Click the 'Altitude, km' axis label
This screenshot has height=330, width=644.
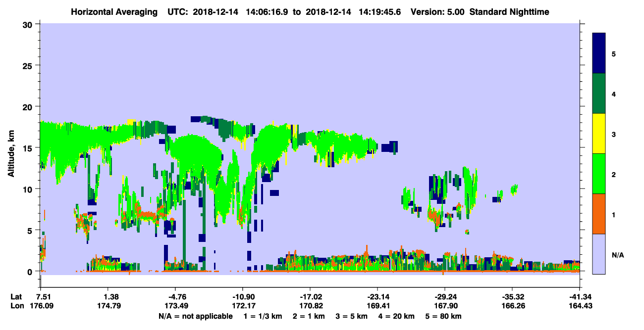11,155
